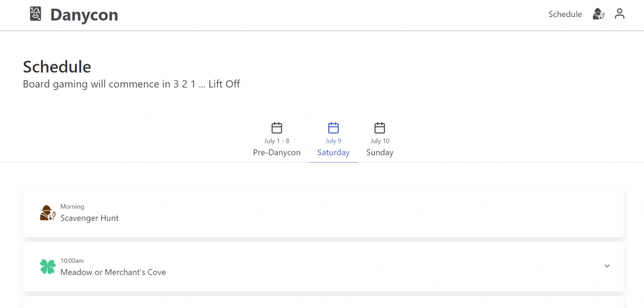Click the Morning time label

tap(72, 207)
